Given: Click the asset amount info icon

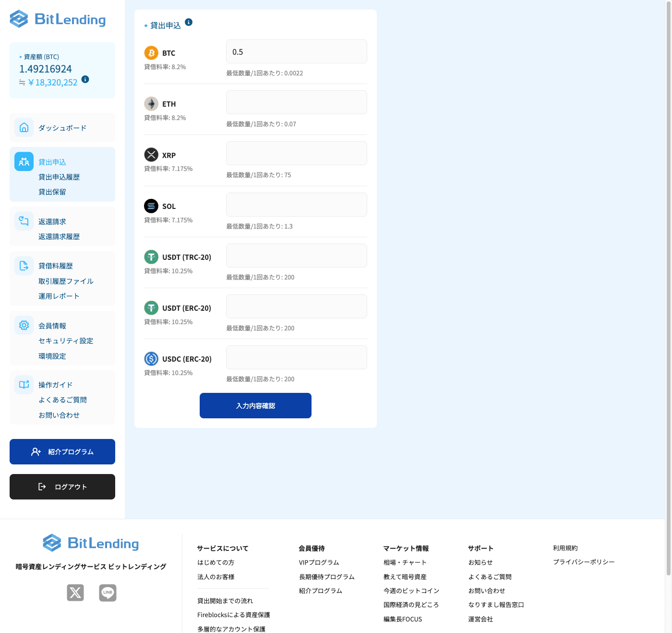Looking at the screenshot, I should point(85,79).
